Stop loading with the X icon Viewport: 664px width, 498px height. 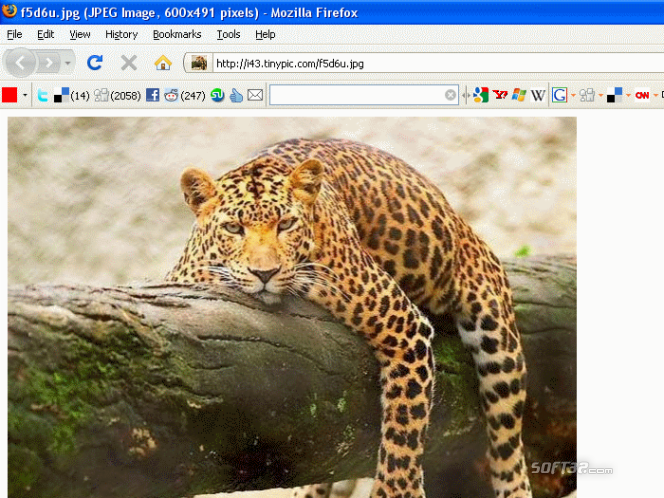(129, 63)
